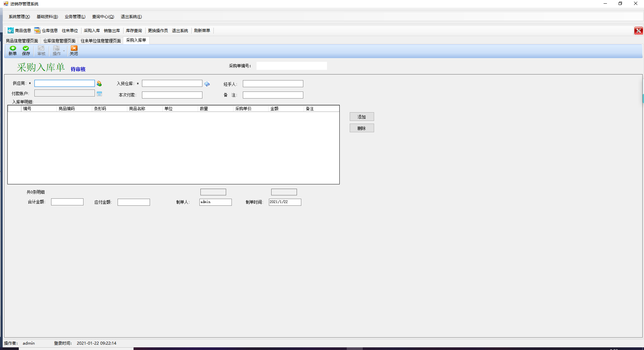Viewport: 644px width, 350px height.
Task: Open the 系统管理 menu
Action: (19, 17)
